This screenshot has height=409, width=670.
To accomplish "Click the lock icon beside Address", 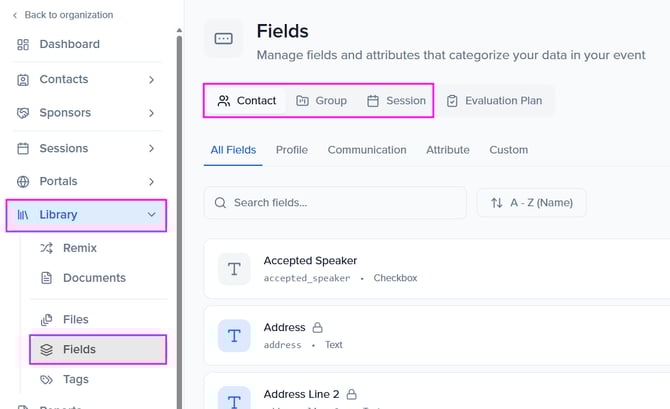I will tap(317, 327).
